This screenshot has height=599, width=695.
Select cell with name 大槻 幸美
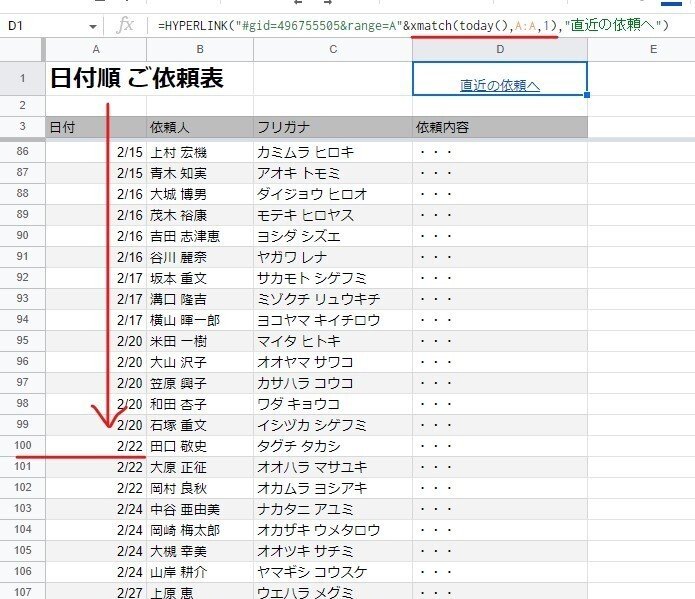click(x=200, y=551)
